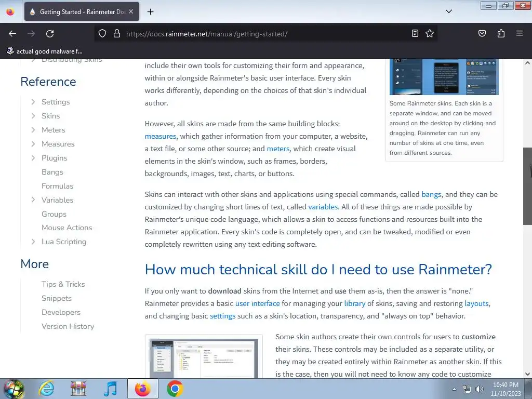Click the page vertical scrollbar thumb
The width and height of the screenshot is (532, 399).
[527, 186]
